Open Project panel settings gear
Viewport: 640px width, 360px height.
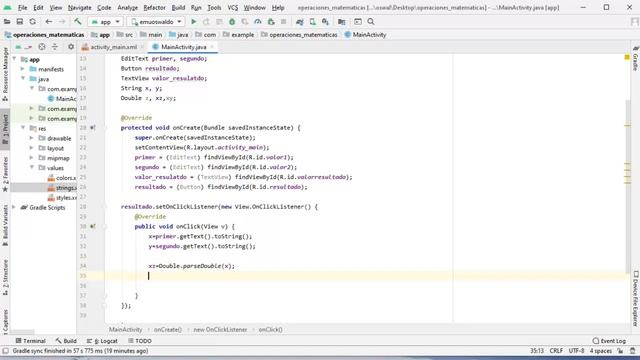point(71,47)
